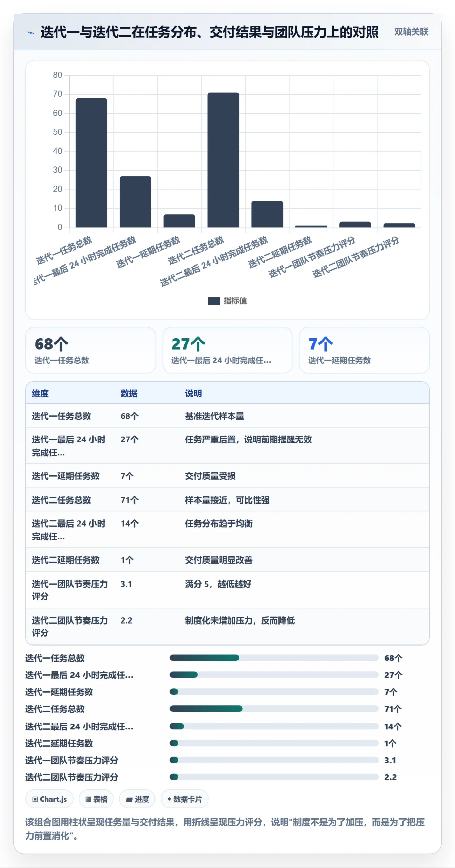
Task: Click the 迭代一团队节奏压力评分 progress bar
Action: tap(274, 760)
